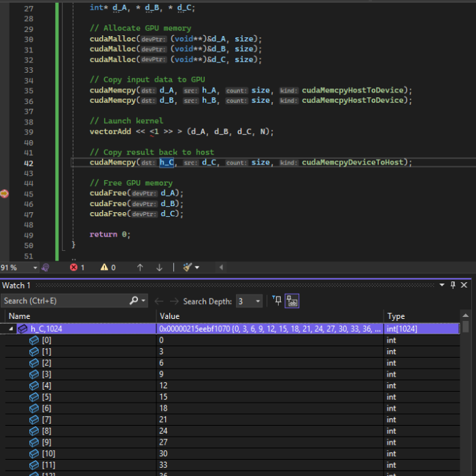This screenshot has height=476, width=476.
Task: Close the Watch 1 panel
Action: pos(464,285)
